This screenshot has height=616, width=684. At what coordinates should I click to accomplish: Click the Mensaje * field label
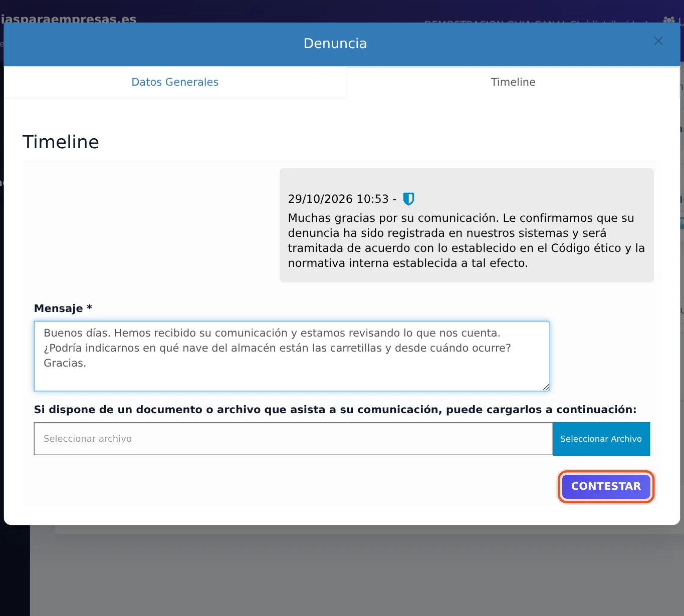tap(63, 309)
